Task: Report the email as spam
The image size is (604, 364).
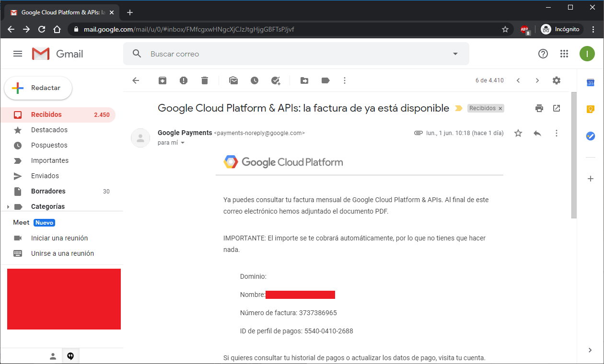Action: pyautogui.click(x=184, y=80)
